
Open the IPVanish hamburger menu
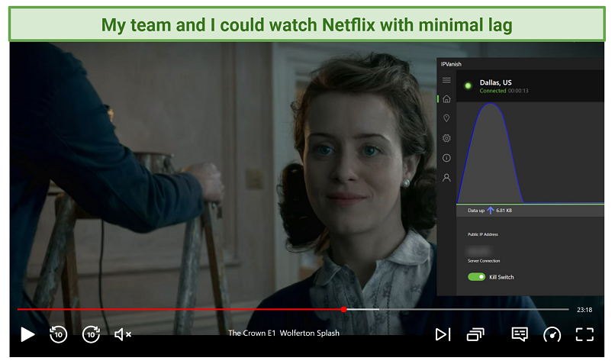pyautogui.click(x=446, y=80)
